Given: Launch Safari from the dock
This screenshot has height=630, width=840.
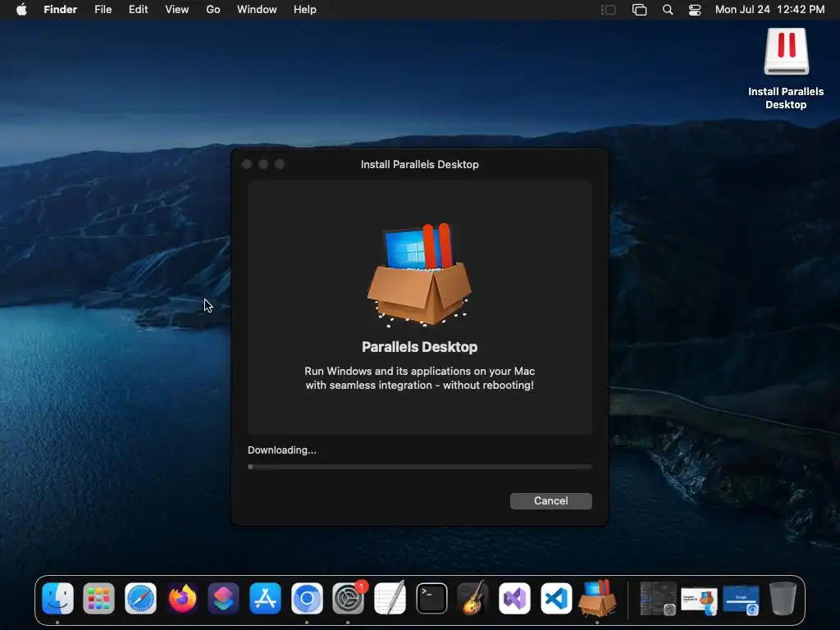Looking at the screenshot, I should point(141,598).
